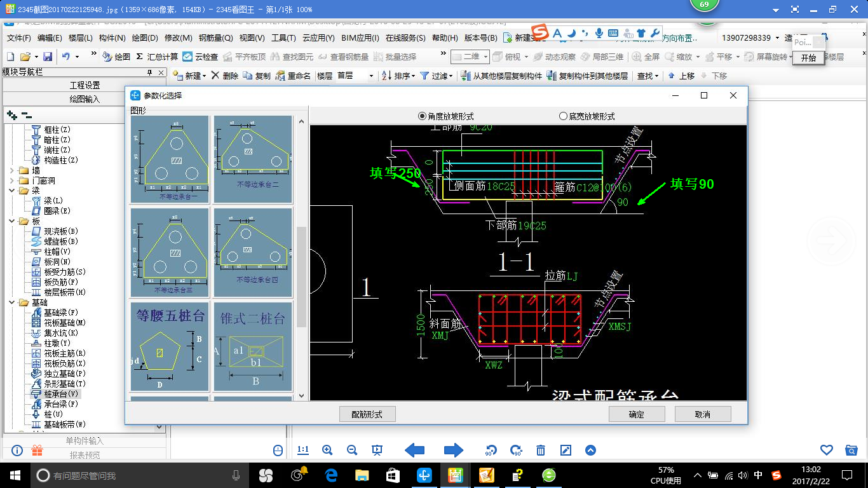Click the 删除 toolbar button

pos(224,76)
